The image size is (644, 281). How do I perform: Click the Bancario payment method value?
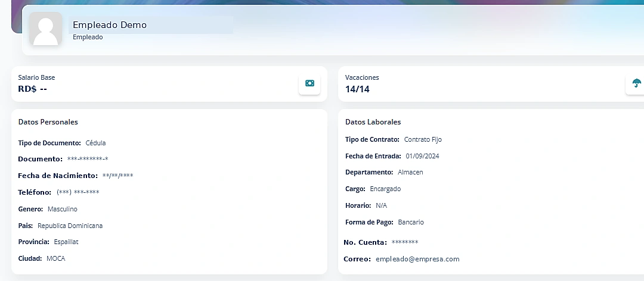[x=411, y=222]
